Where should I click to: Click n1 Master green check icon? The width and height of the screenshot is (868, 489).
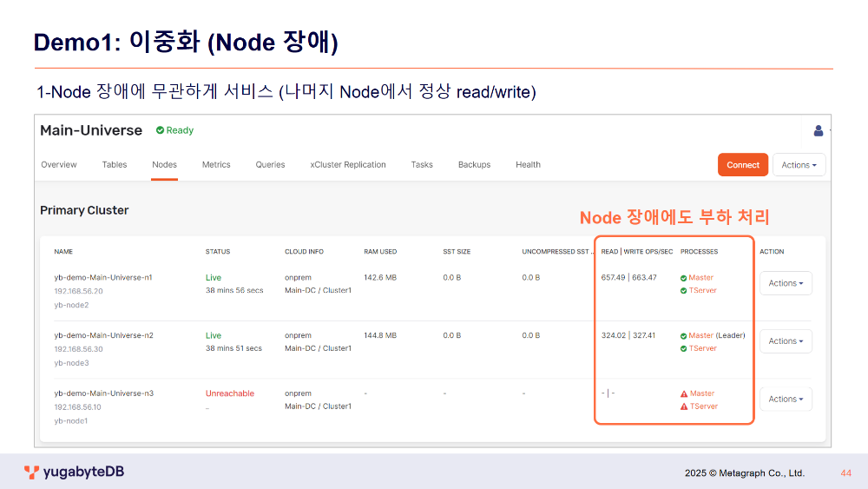point(684,278)
